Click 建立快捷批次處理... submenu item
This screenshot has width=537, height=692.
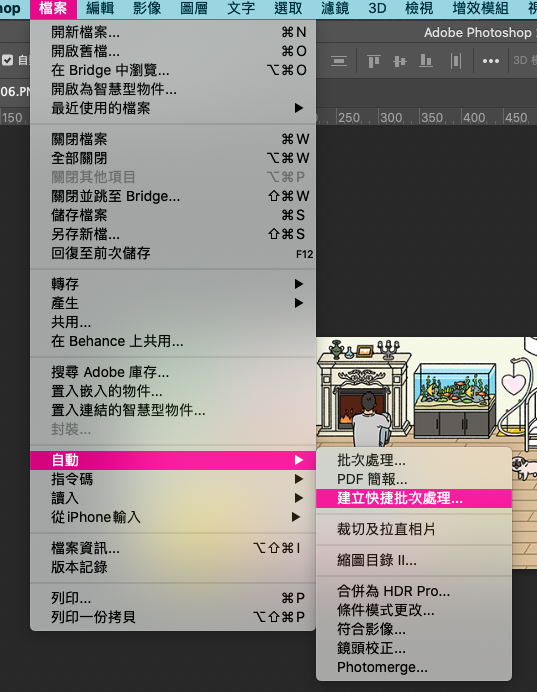click(x=414, y=498)
